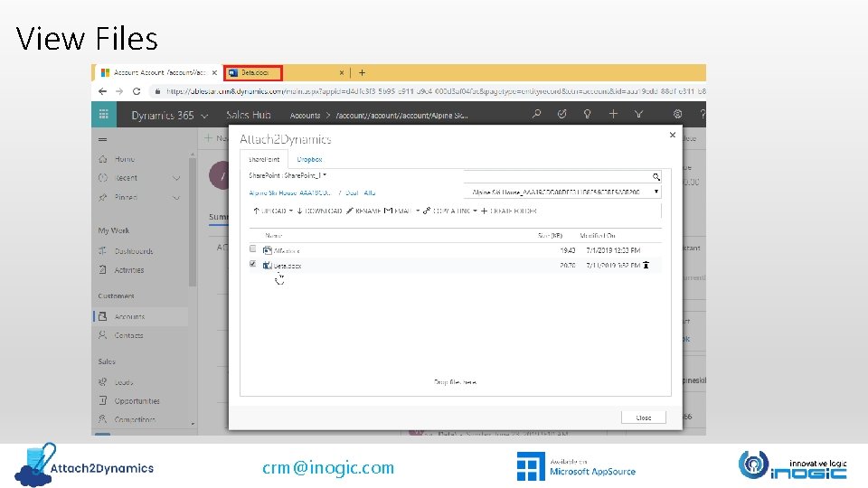Switch to the Dropbox tab
868x488 pixels.
(x=309, y=159)
